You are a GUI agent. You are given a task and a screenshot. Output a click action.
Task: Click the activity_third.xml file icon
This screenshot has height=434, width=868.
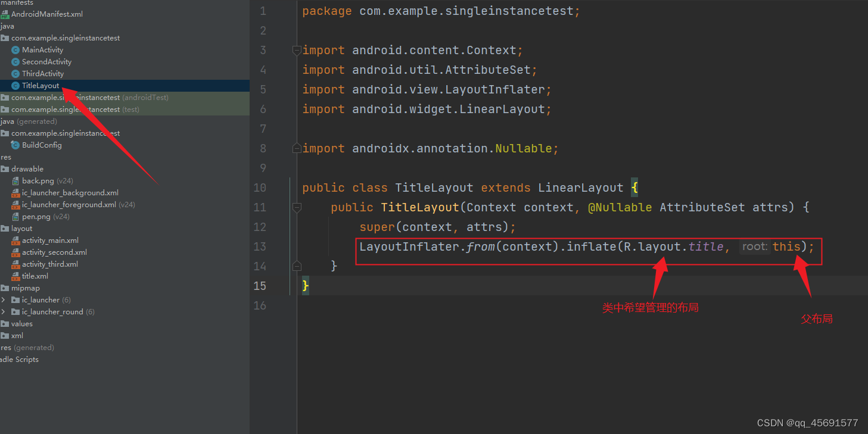pyautogui.click(x=15, y=264)
